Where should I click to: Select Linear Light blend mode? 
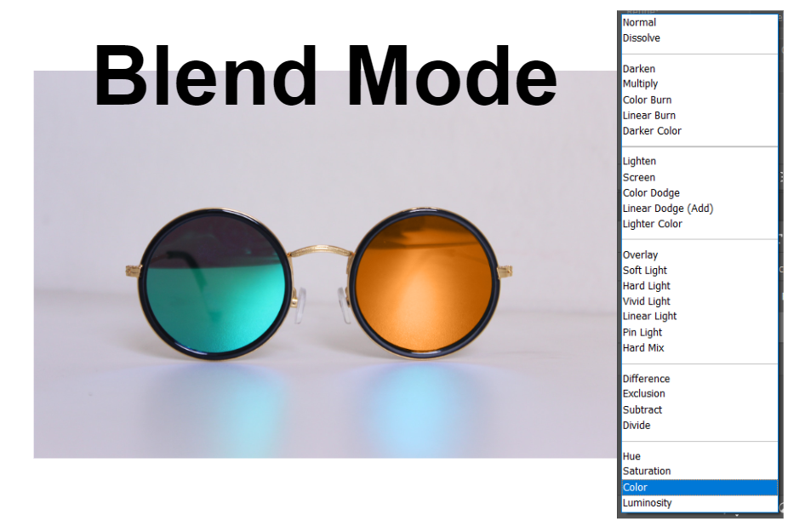pyautogui.click(x=699, y=317)
